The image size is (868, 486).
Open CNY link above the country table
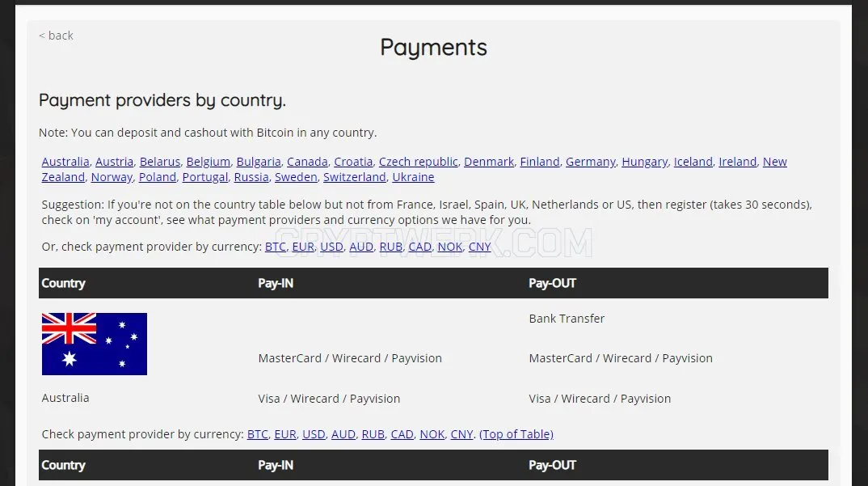tap(480, 247)
